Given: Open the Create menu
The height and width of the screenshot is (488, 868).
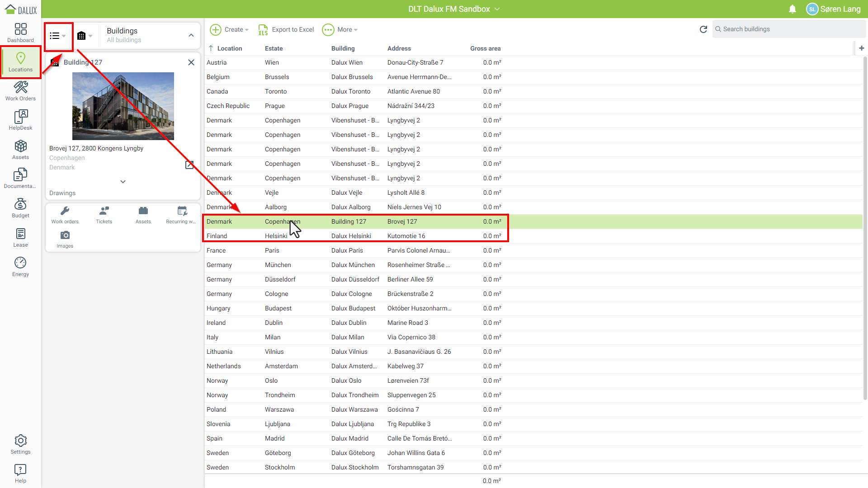Looking at the screenshot, I should 230,29.
